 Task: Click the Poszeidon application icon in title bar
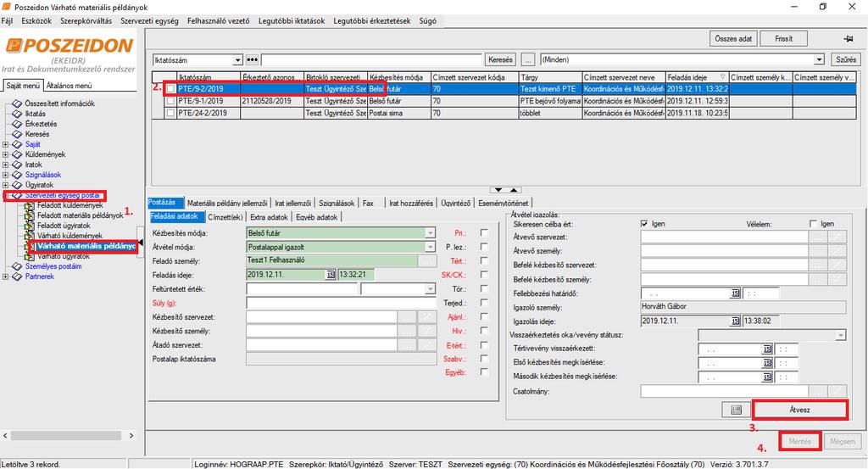(x=7, y=7)
